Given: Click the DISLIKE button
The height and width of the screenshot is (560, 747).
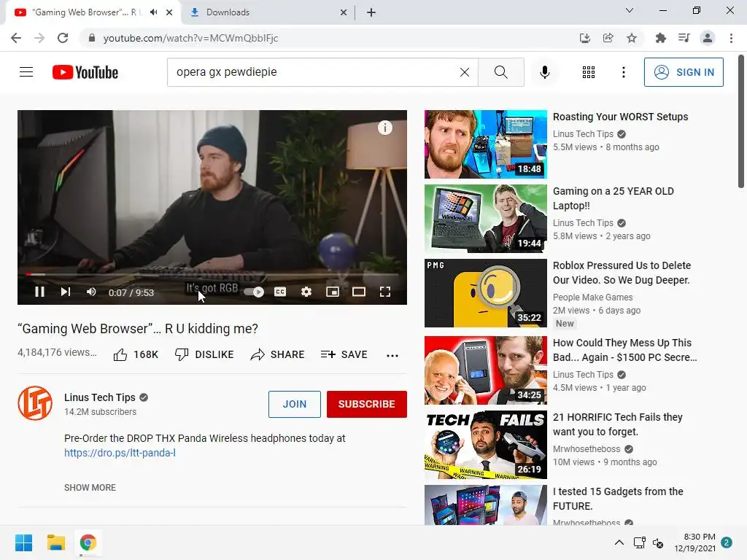Looking at the screenshot, I should click(204, 354).
